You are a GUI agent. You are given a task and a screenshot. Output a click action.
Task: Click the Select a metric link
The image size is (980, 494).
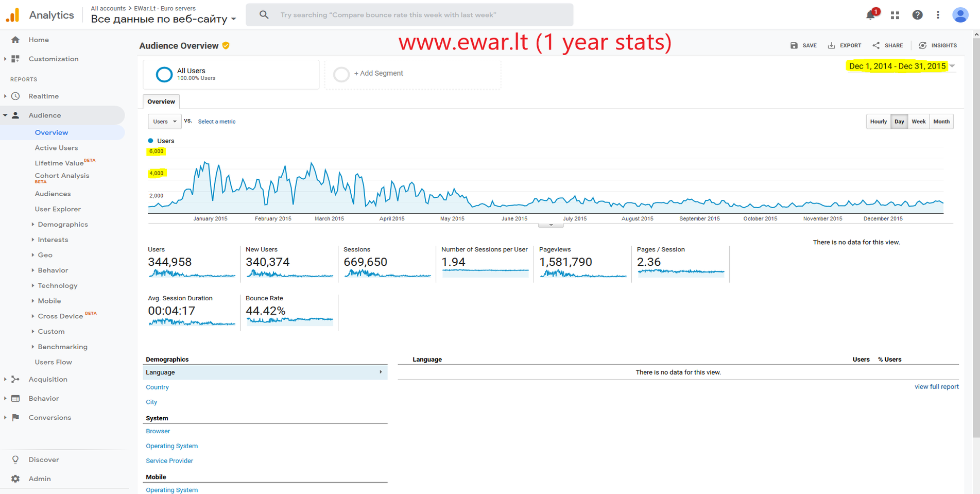(217, 122)
